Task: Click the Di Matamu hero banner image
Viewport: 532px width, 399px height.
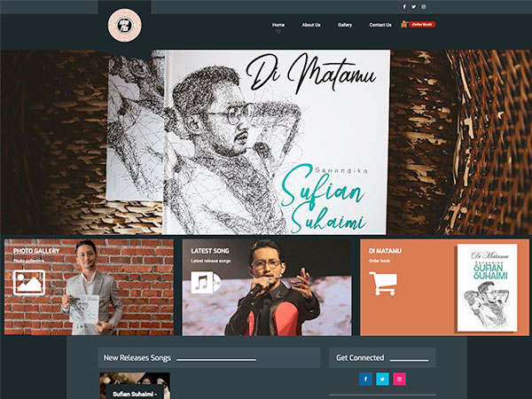Action: [266, 142]
